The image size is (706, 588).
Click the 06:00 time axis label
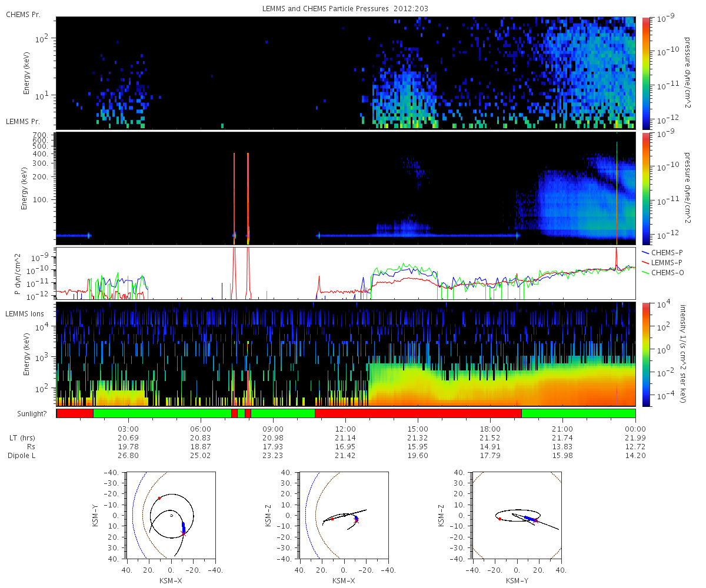pos(201,429)
